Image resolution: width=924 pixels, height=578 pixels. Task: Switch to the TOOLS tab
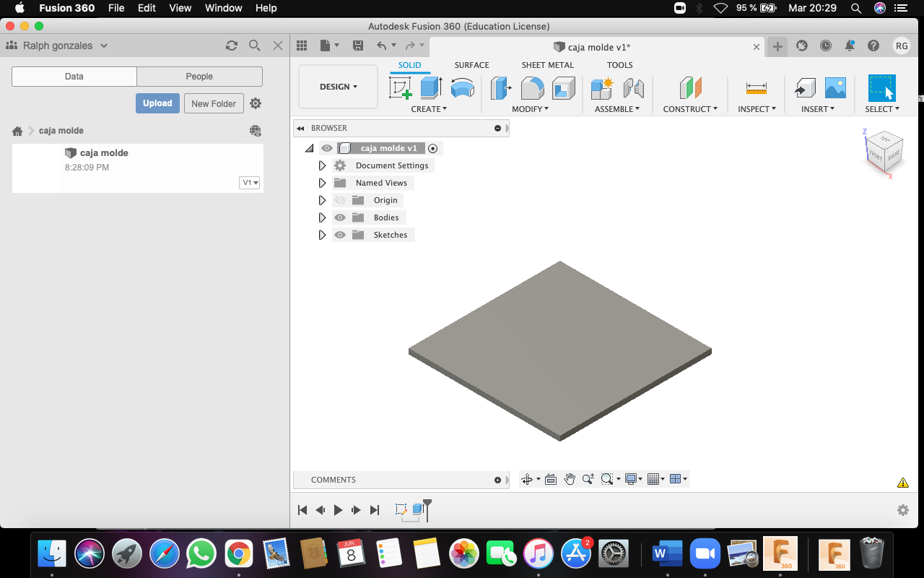[620, 65]
